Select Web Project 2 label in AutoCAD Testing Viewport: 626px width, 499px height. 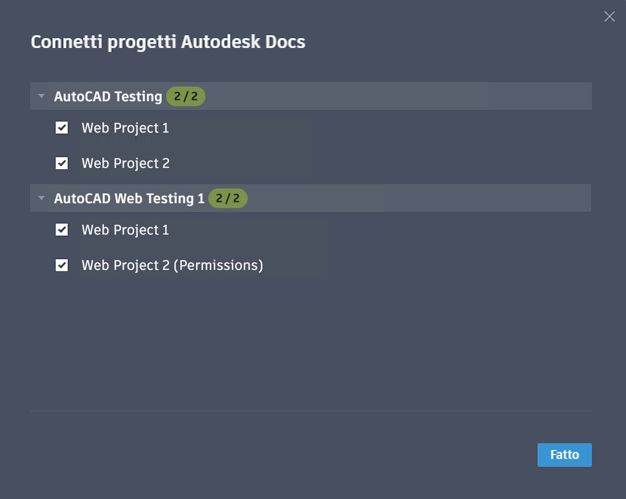125,163
